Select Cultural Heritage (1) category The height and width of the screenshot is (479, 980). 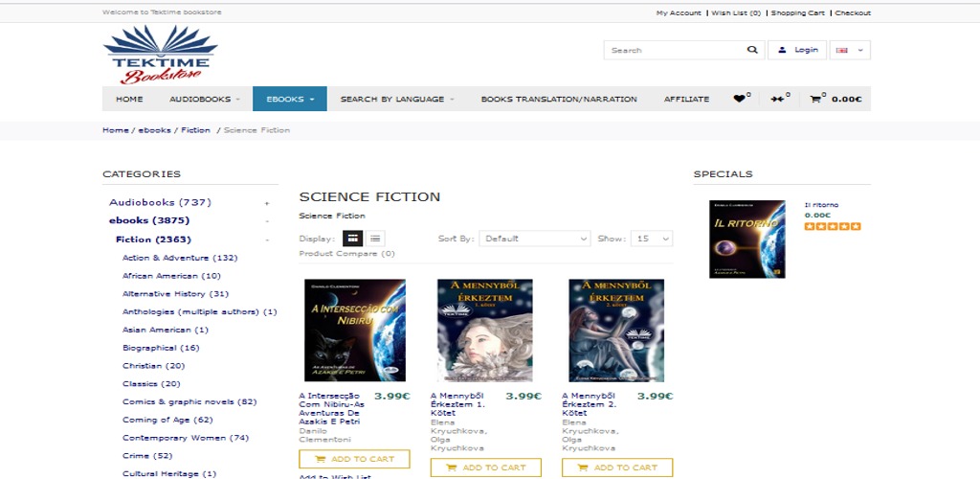coord(169,474)
